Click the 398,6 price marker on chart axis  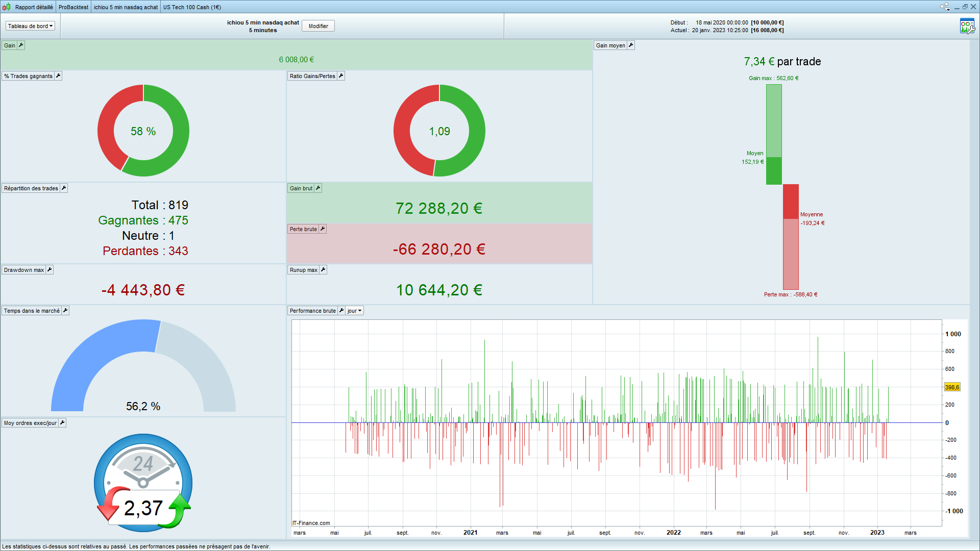pos(952,387)
